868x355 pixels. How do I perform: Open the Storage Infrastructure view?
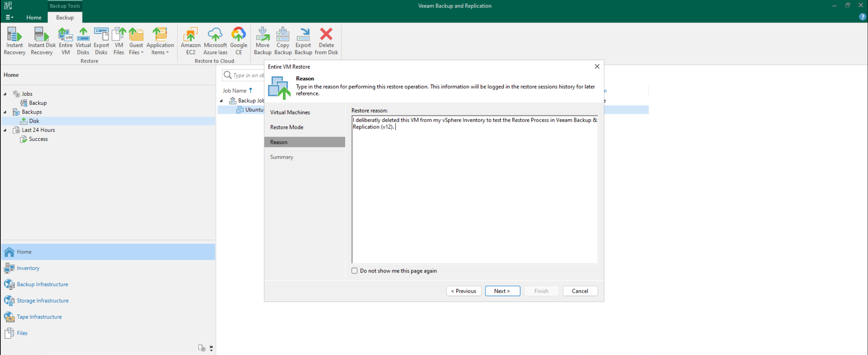coord(43,300)
